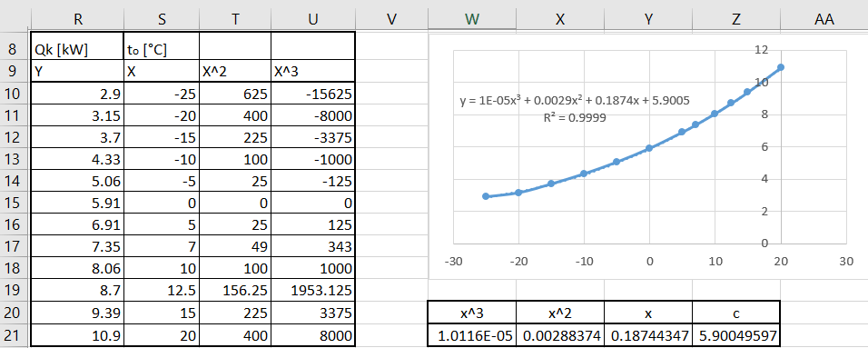The image size is (868, 348).
Task: Select row 9 header
Action: [x=13, y=72]
